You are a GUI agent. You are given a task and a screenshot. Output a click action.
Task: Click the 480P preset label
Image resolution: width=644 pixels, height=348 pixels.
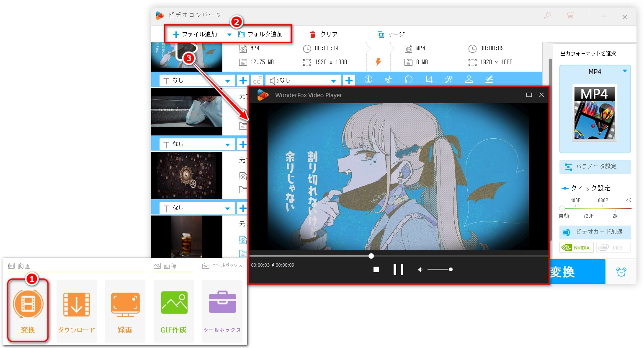(575, 200)
